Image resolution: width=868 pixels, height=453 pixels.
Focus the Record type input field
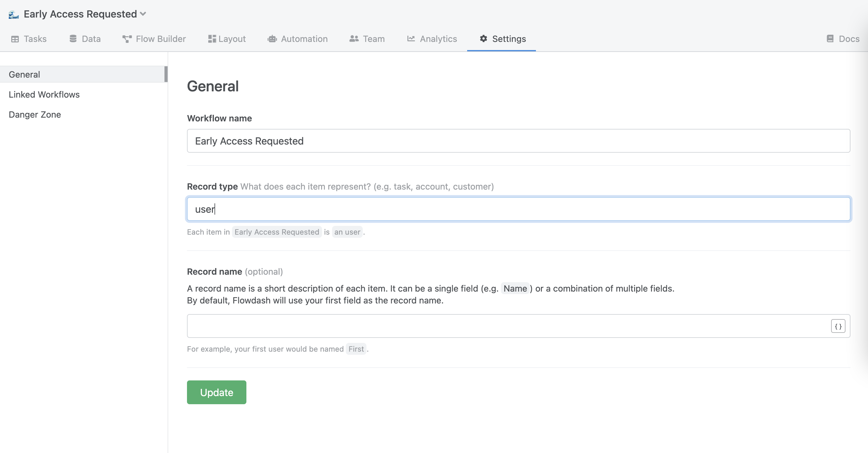pyautogui.click(x=518, y=209)
